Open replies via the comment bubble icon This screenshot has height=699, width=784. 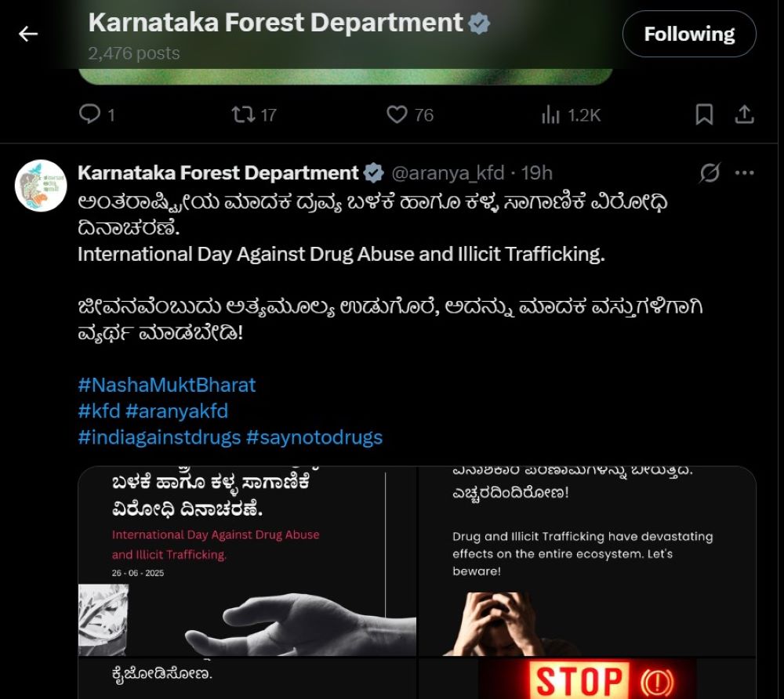pyautogui.click(x=89, y=114)
